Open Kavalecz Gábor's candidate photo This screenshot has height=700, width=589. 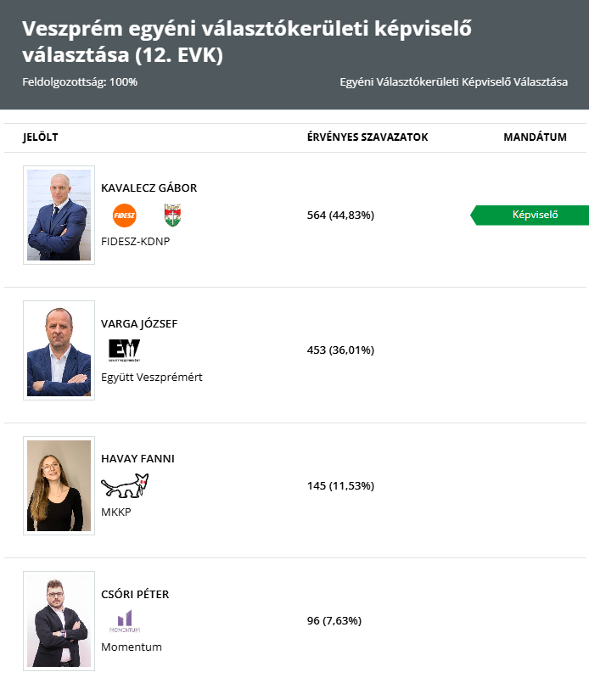[59, 216]
